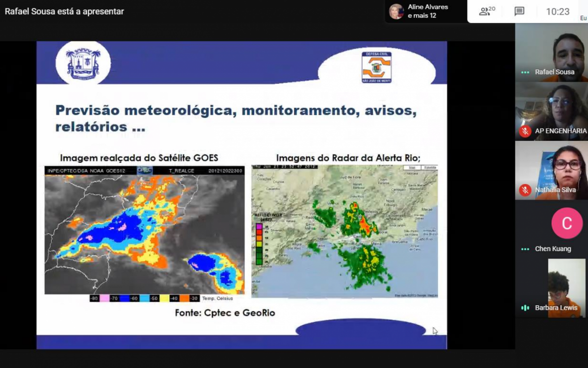Click Nathalia Silva's red muted mic icon

[525, 190]
